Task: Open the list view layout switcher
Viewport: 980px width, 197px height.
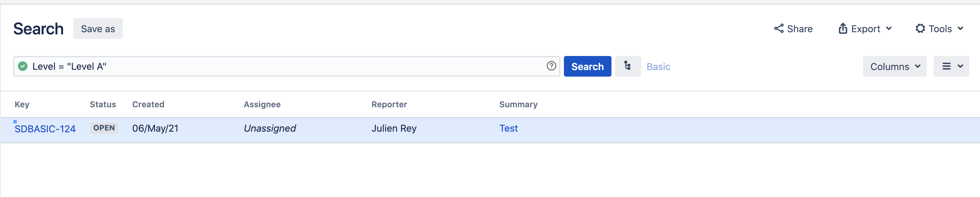Action: pos(951,67)
